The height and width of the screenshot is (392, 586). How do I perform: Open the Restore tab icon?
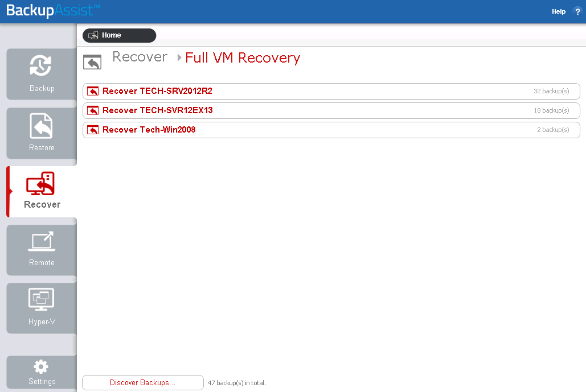41,126
